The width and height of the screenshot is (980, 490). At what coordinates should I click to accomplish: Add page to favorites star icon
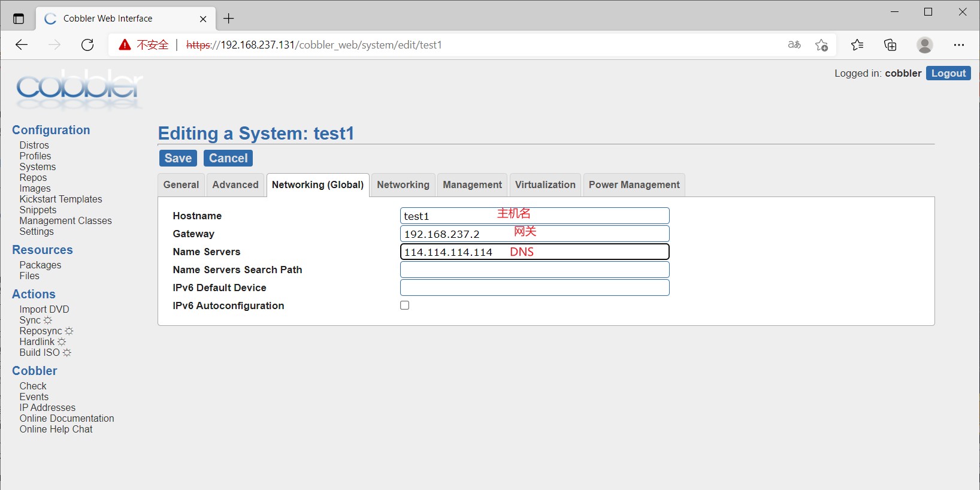[821, 45]
